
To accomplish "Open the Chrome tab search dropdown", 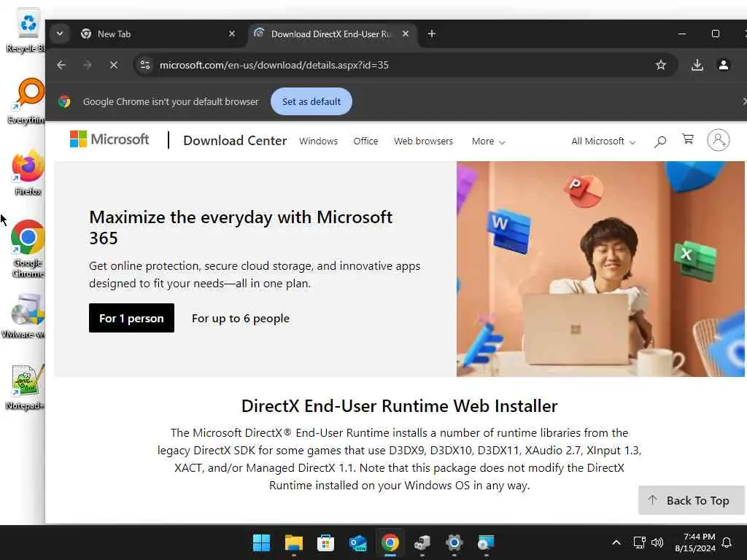I will pos(60,34).
